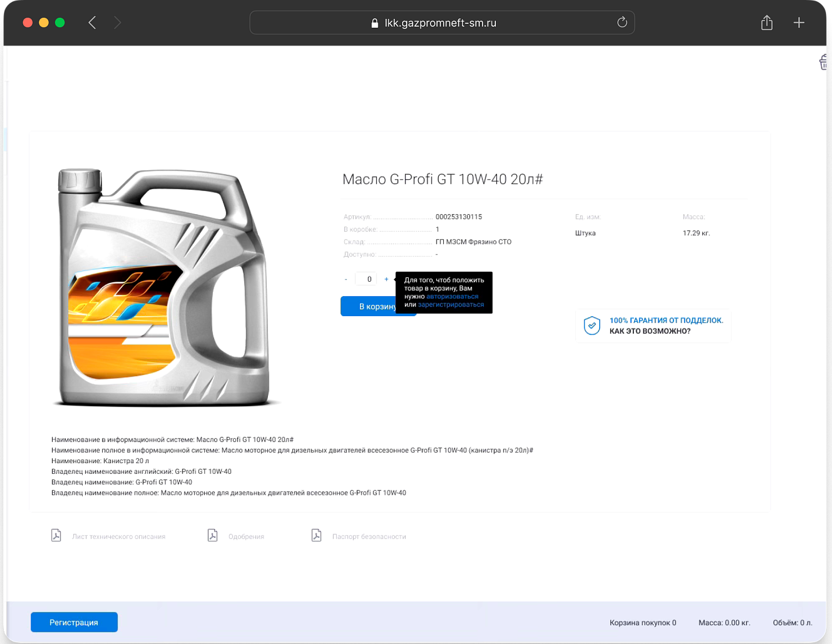Click Корзина покупок 0 in the footer
This screenshot has height=644, width=832.
click(643, 623)
